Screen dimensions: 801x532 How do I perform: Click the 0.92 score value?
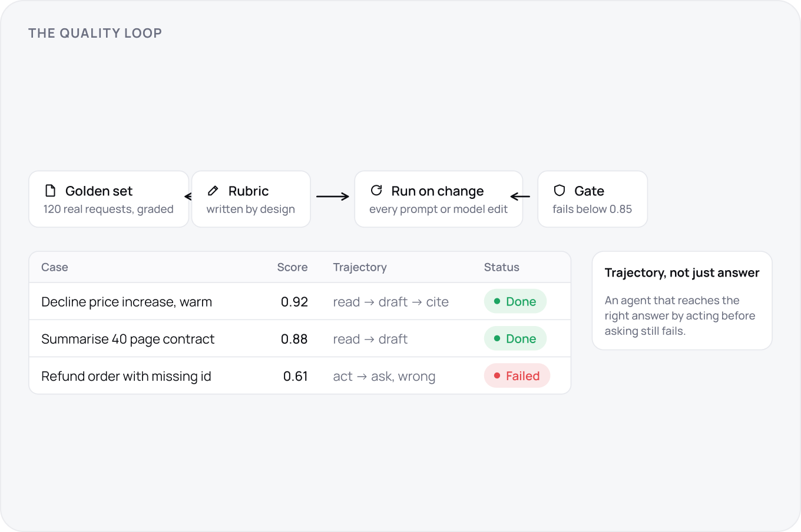tap(294, 302)
